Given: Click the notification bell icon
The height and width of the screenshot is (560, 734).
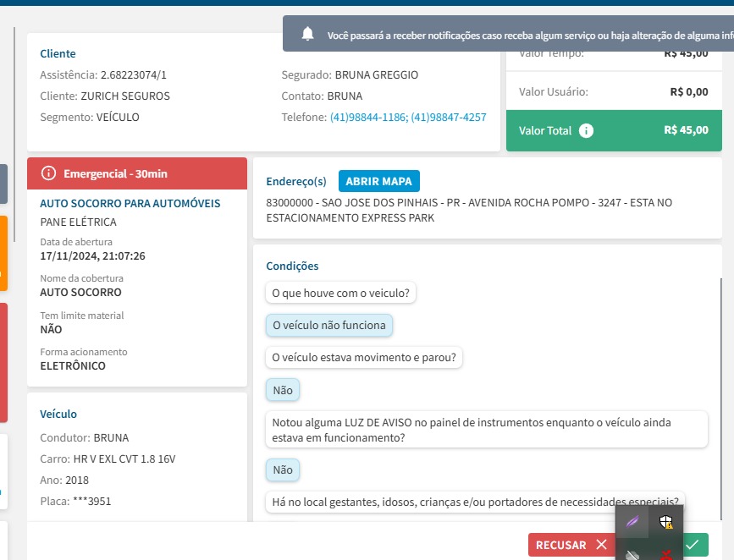Looking at the screenshot, I should pos(307,34).
